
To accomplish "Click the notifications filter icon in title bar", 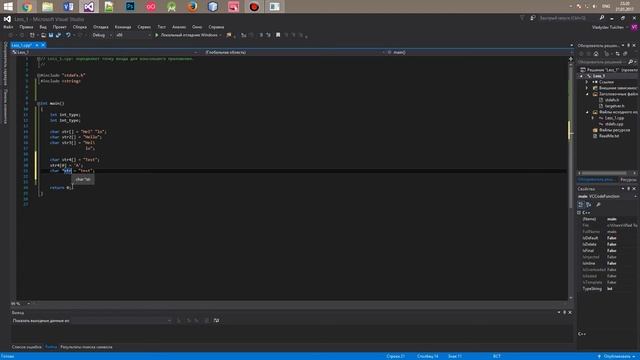I will click(522, 18).
